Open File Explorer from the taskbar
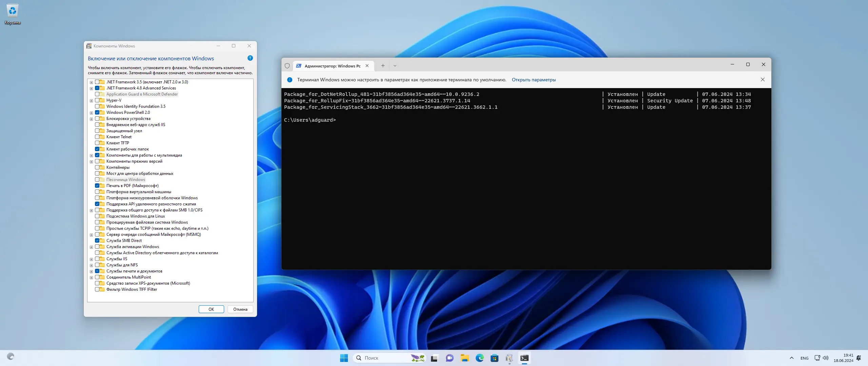 [x=465, y=358]
